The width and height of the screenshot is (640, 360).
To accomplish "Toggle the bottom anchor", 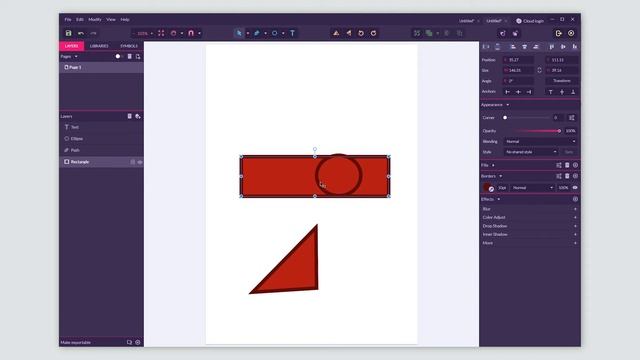I will 573,92.
